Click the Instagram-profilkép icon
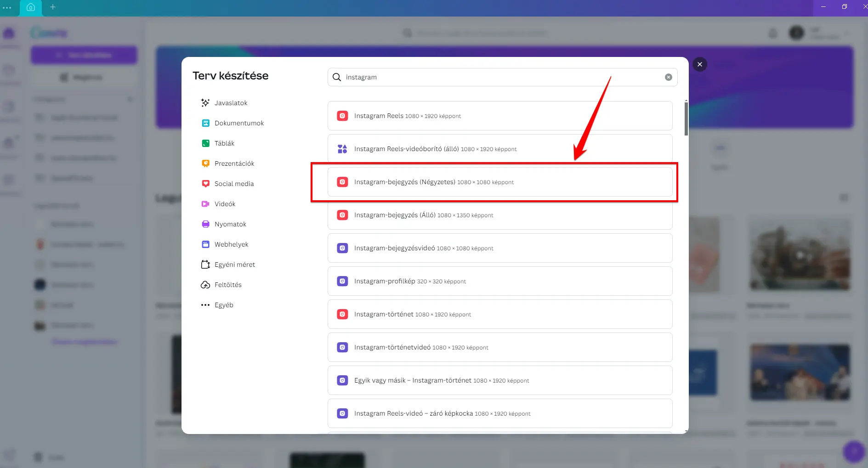This screenshot has width=868, height=468. click(x=342, y=281)
